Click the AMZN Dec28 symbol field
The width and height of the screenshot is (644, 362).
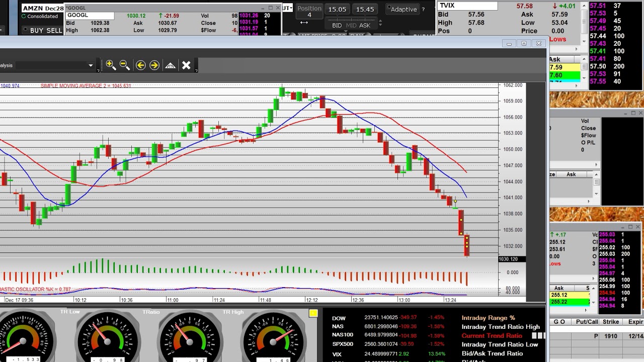pyautogui.click(x=43, y=9)
